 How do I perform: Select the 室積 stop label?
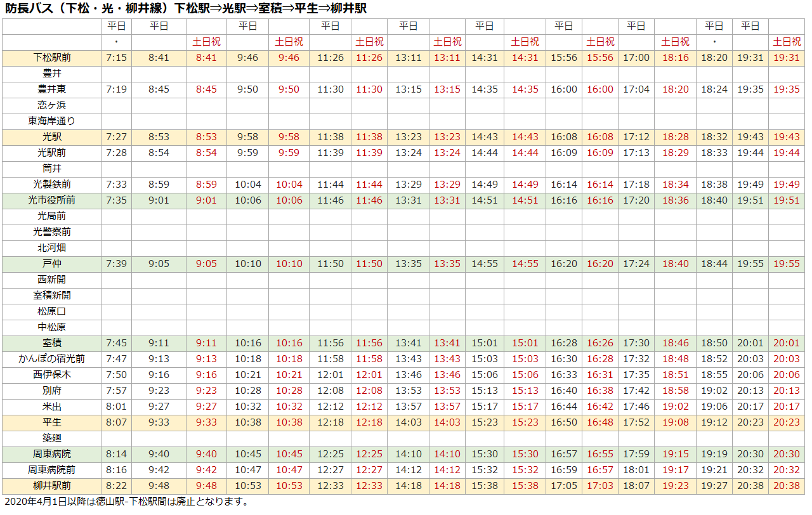51,343
